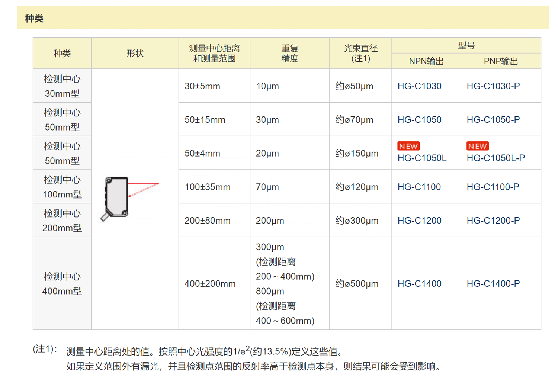The height and width of the screenshot is (392, 558).
Task: Click the 300μm repeat accuracy value
Action: [x=270, y=247]
